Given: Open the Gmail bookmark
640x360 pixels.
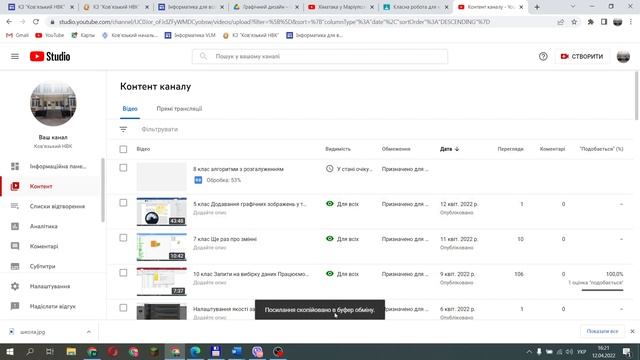Looking at the screenshot, I should click(x=18, y=36).
